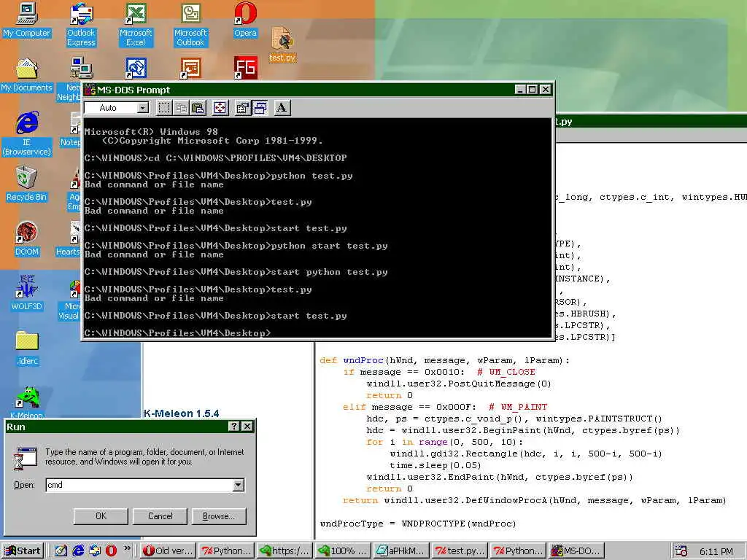The image size is (747, 560).
Task: Open Properties from the MS-DOS Prompt toolbar
Action: point(242,108)
